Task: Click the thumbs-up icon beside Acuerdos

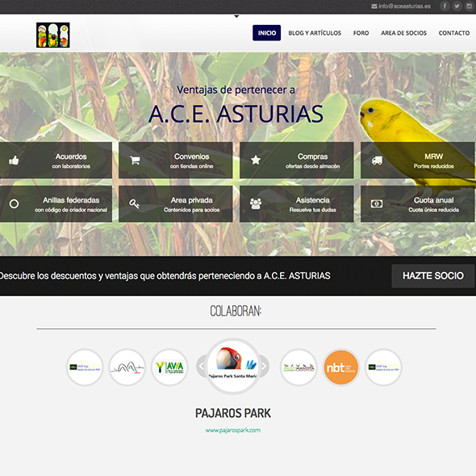Action: [14, 161]
